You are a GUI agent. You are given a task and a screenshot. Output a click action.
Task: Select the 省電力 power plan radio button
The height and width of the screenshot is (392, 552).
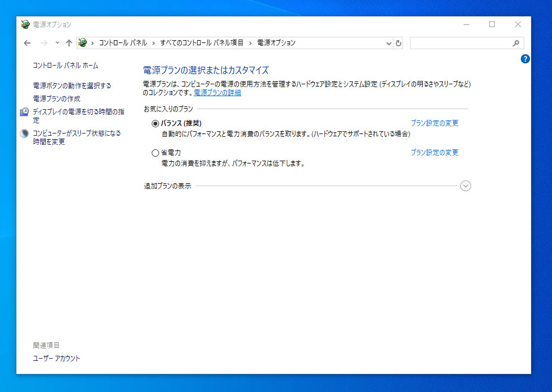[x=155, y=153]
